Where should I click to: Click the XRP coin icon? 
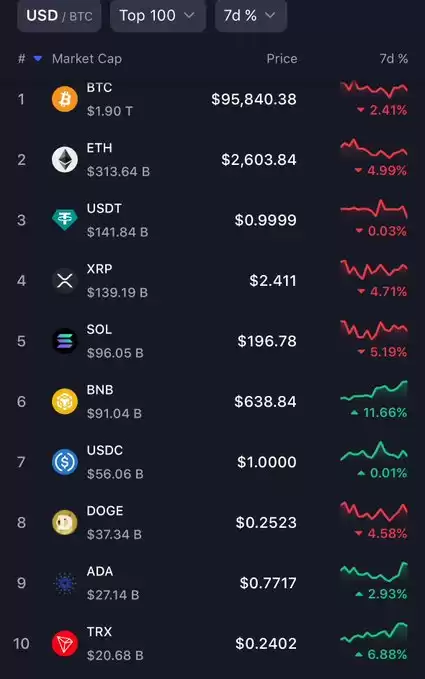[65, 281]
